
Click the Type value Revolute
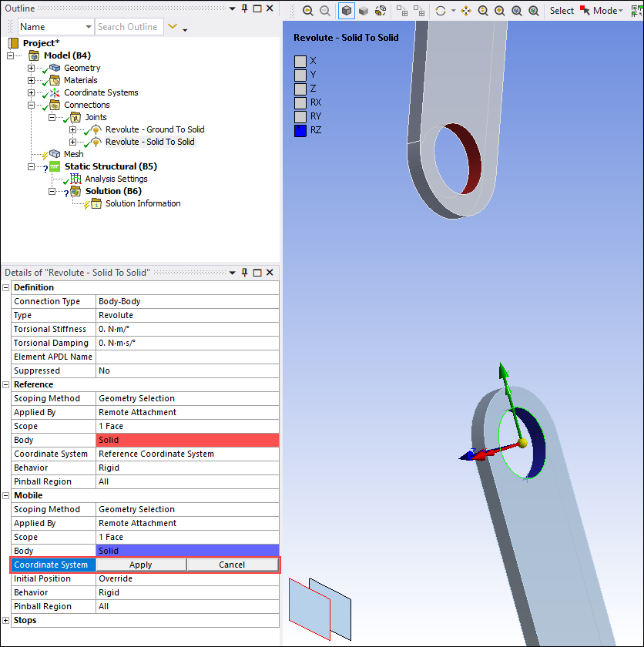(187, 315)
